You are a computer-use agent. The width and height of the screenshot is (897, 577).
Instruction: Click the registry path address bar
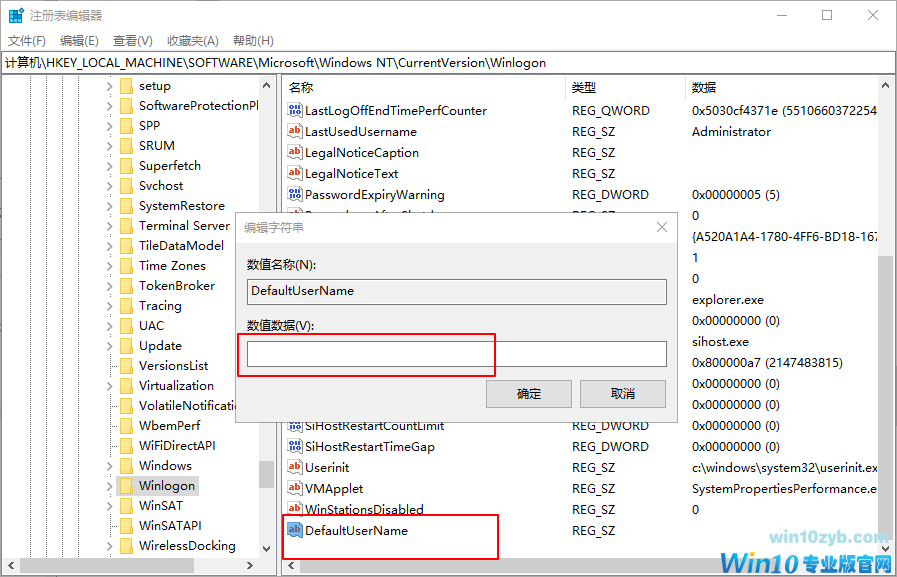coord(448,63)
